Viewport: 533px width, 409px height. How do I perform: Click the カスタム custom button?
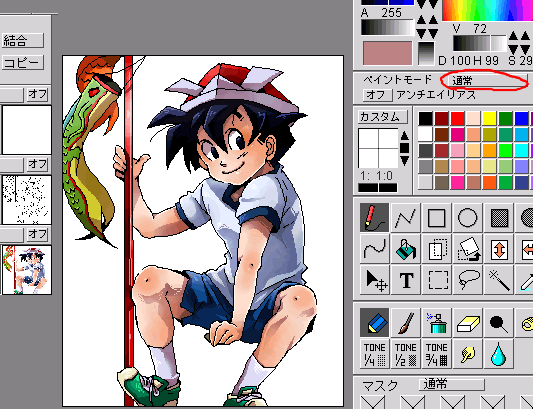pos(383,117)
